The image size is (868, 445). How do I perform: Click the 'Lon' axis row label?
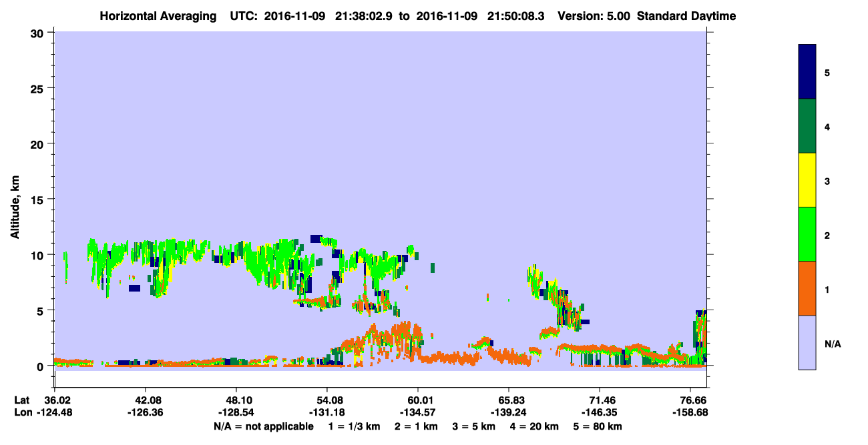pos(23,412)
